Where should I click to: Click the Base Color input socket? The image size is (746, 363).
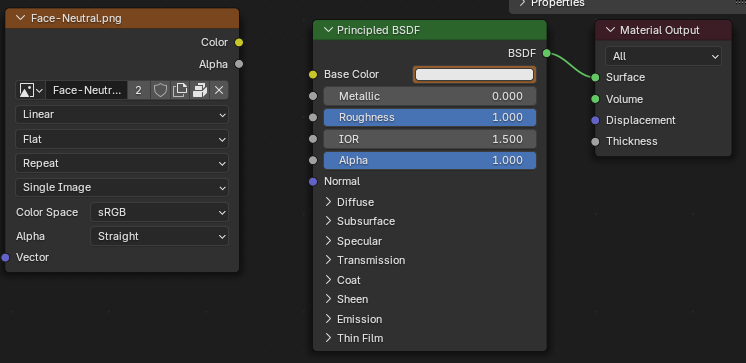click(x=313, y=74)
